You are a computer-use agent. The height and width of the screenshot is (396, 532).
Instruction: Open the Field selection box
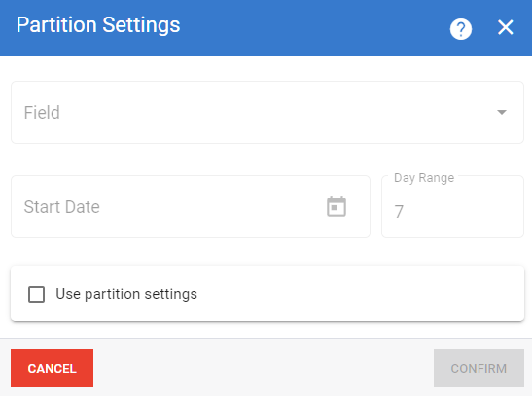click(267, 112)
